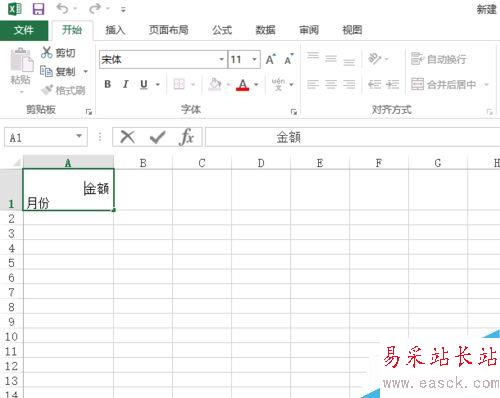Screen dimensions: 500x398
Task: Cancel the cell entry with the X
Action: (128, 137)
